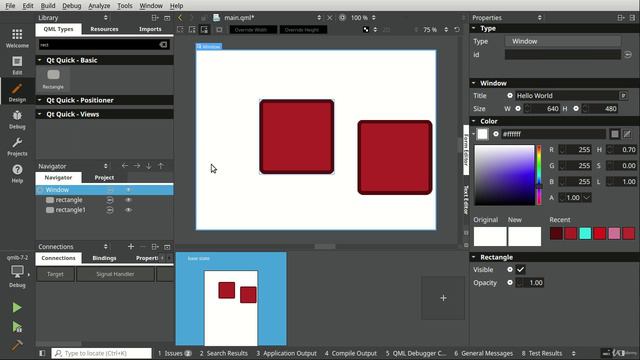Move item right in Navigator
This screenshot has width=640, height=360.
click(x=137, y=166)
